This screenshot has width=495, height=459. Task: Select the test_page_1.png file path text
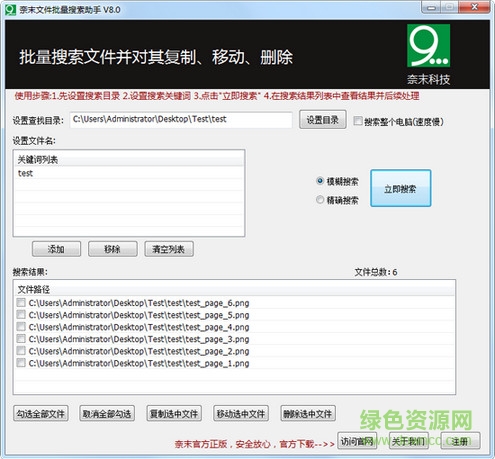[x=139, y=363]
